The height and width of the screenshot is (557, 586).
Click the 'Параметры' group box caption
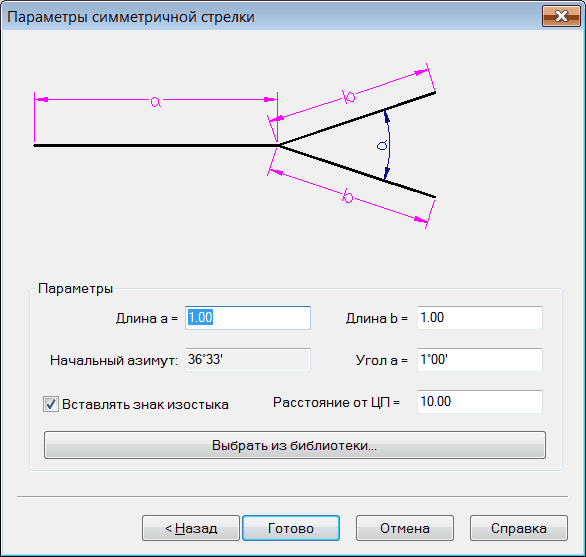75,289
